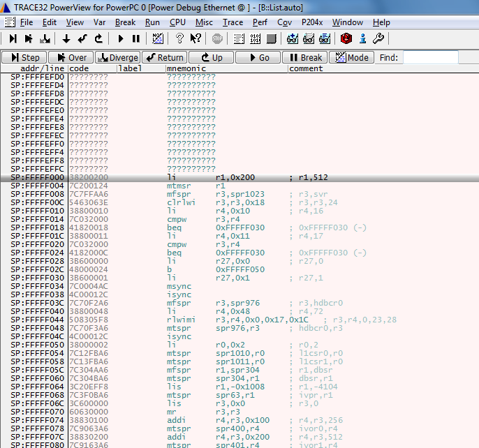Open the source listing toolbar icon

(239, 39)
